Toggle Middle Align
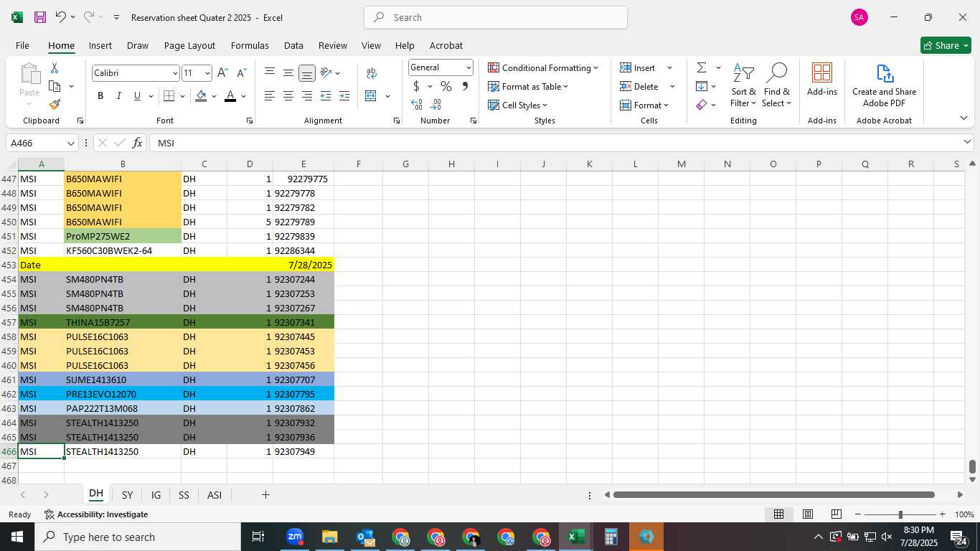Viewport: 980px width, 551px height. click(x=288, y=72)
